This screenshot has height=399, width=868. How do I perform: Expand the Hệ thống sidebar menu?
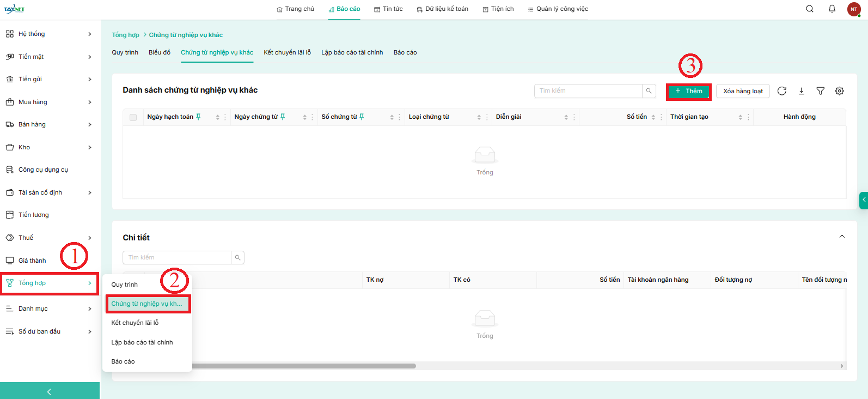coord(49,34)
